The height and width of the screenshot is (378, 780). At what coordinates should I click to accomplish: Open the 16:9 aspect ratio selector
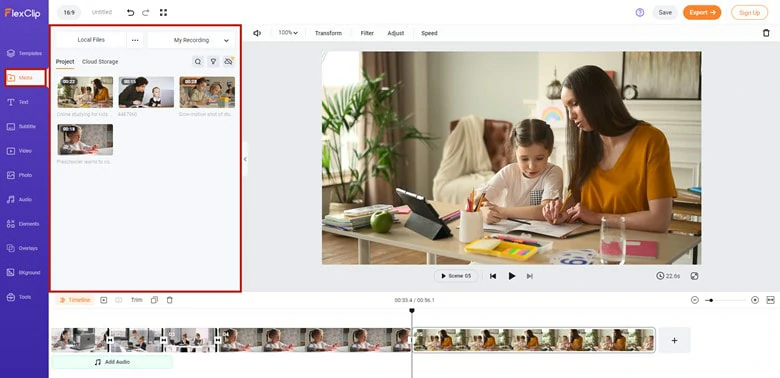(69, 12)
